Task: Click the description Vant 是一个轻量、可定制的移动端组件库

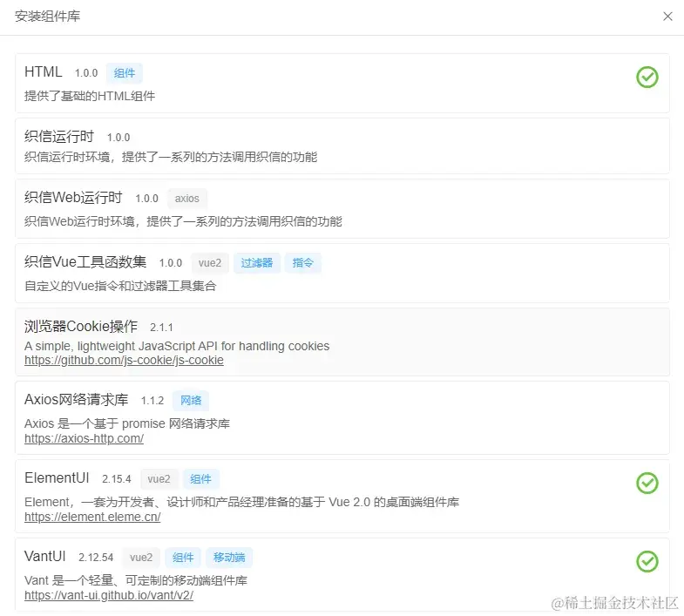Action: pyautogui.click(x=136, y=580)
